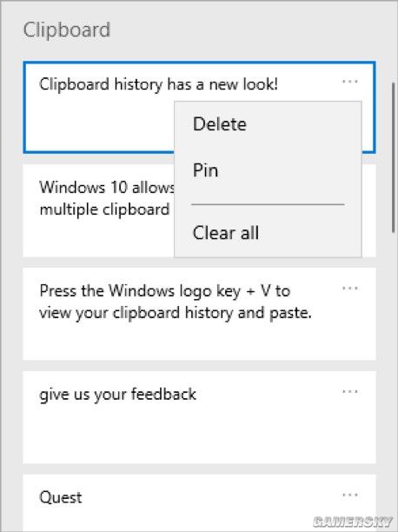Click the highlighted first card's title text
Screen dimensions: 398x532
(x=158, y=84)
